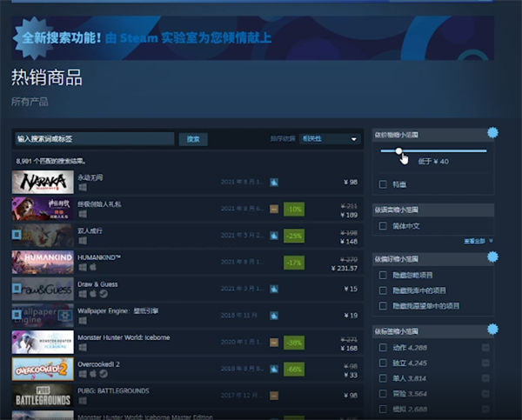The width and height of the screenshot is (522, 420).
Task: Click the Apple icon under HUMANKIND™
Action: (93, 267)
